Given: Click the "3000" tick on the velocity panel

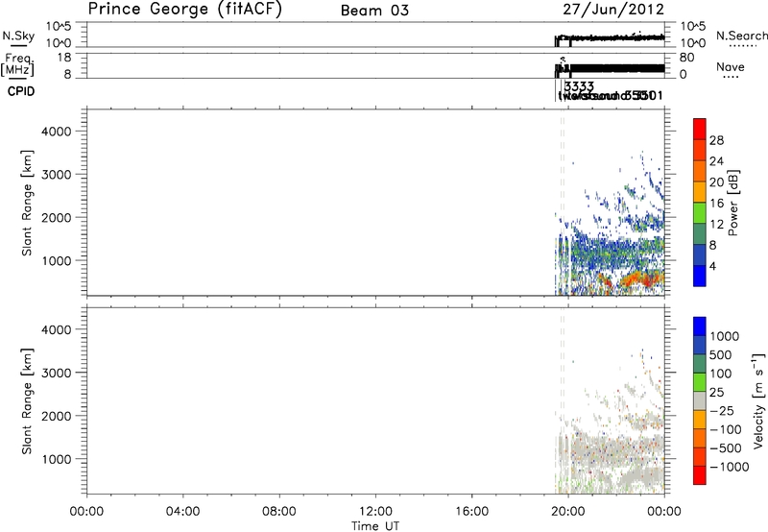Looking at the screenshot, I should click(57, 374).
